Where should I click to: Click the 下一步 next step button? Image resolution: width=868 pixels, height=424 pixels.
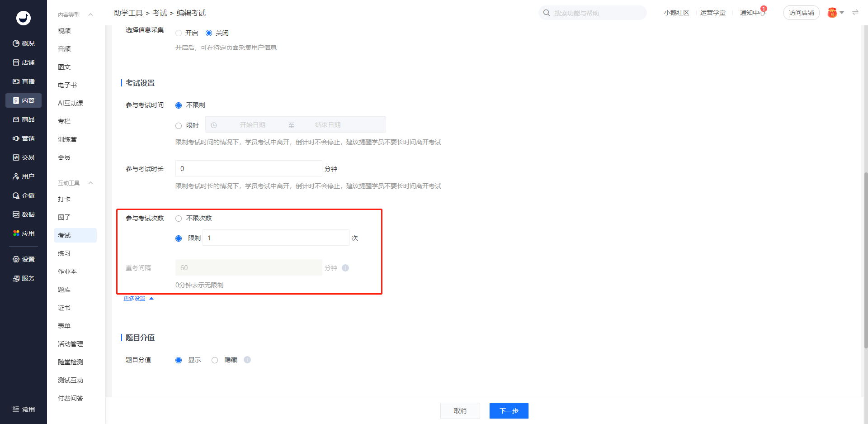point(509,411)
